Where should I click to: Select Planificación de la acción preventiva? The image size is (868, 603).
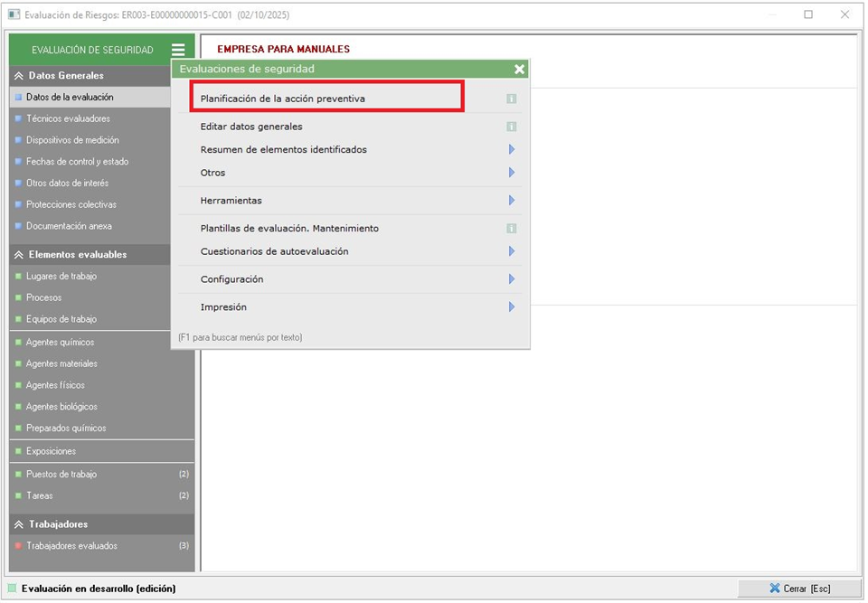[x=283, y=99]
